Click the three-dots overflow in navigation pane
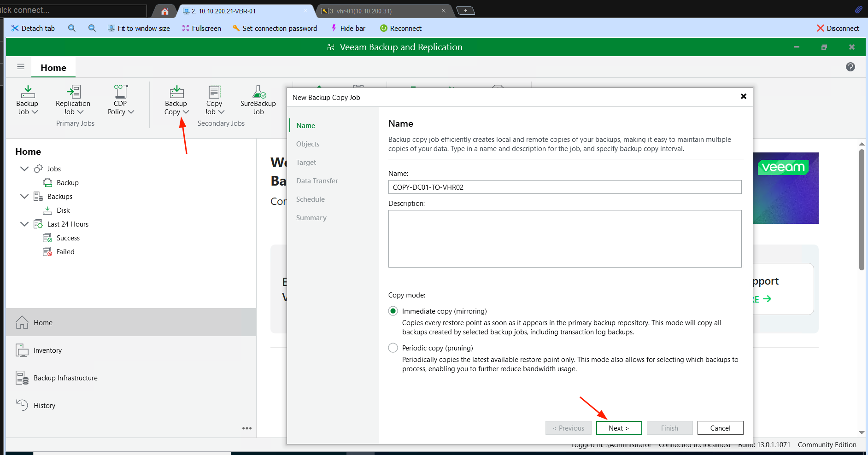Screen dimensions: 868x455 (x=247, y=428)
